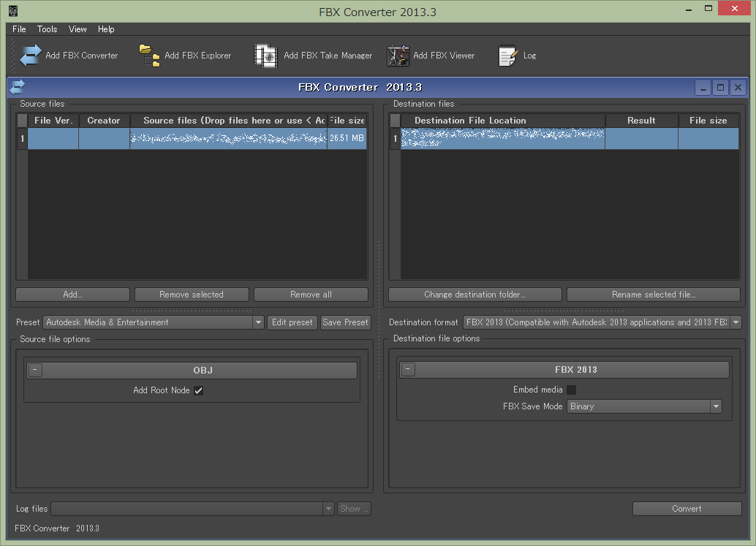Minimize the main FBX Converter window
This screenshot has width=756, height=546.
[x=689, y=8]
